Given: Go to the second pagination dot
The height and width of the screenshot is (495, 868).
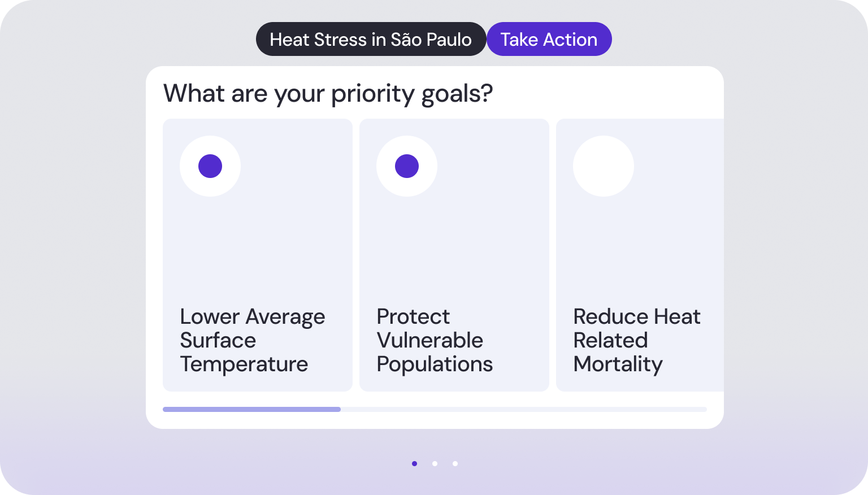Looking at the screenshot, I should pyautogui.click(x=435, y=463).
